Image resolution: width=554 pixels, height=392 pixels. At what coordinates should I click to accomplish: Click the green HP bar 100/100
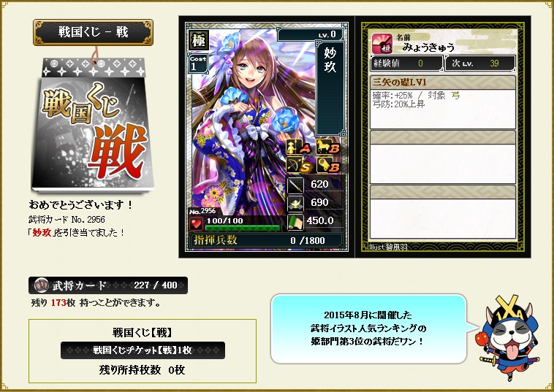(243, 228)
